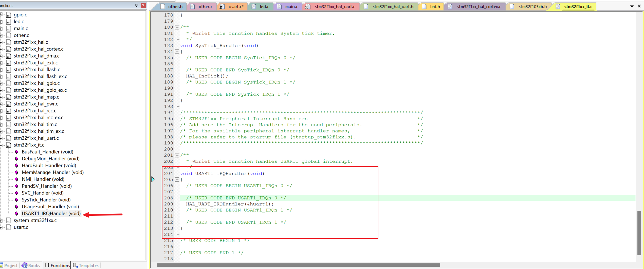Click line number 208 in gutter
This screenshot has width=644, height=269.
coord(169,198)
